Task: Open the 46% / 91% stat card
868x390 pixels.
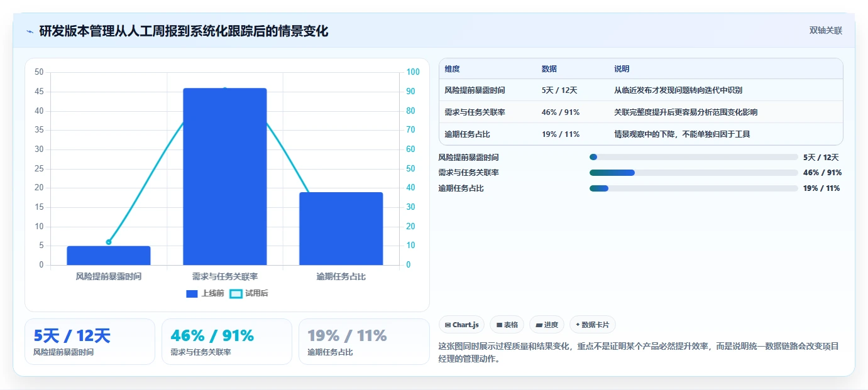Action: [x=227, y=342]
